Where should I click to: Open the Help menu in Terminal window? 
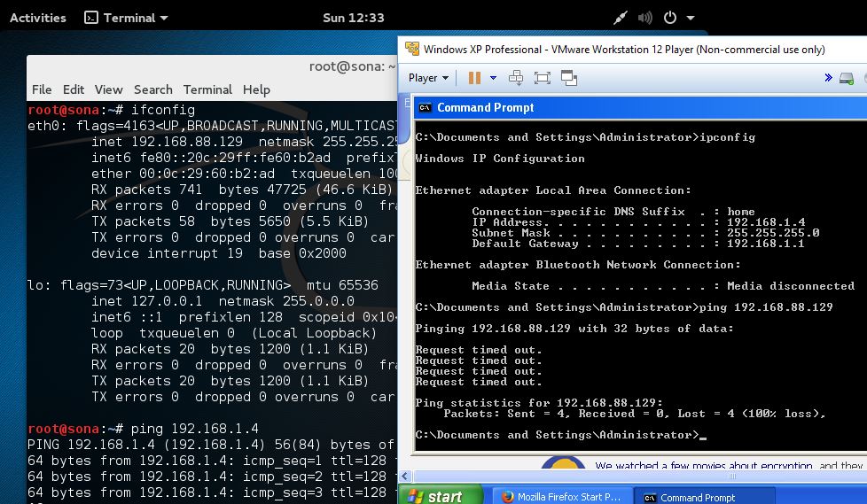point(256,89)
